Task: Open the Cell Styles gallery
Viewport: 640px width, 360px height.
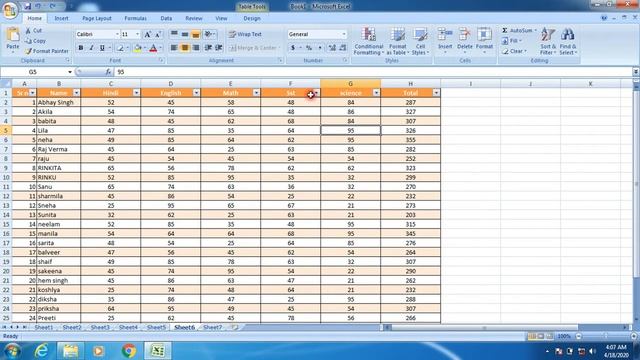Action: 420,41
